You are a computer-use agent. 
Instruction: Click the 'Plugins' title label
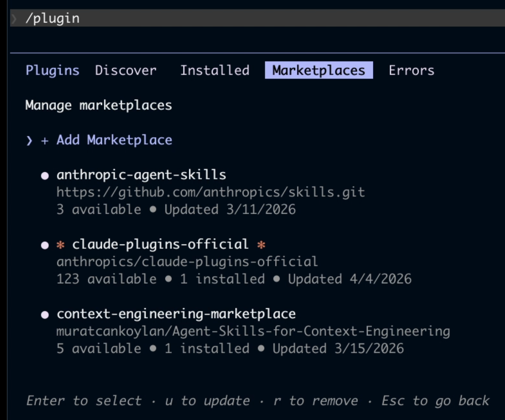[x=52, y=70]
